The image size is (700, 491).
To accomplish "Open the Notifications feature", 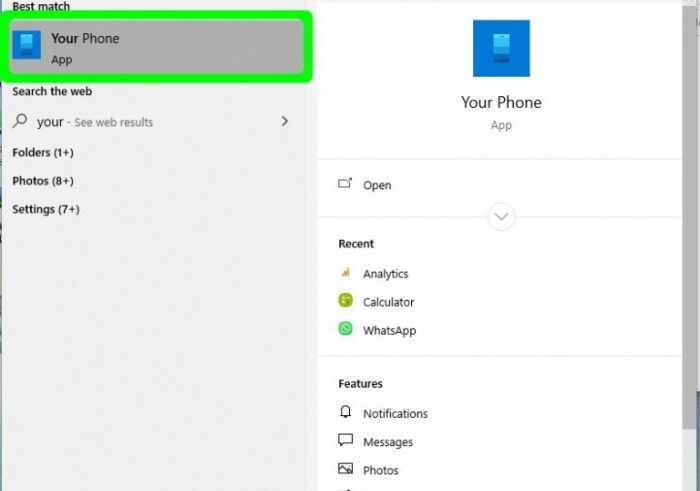I will point(395,414).
